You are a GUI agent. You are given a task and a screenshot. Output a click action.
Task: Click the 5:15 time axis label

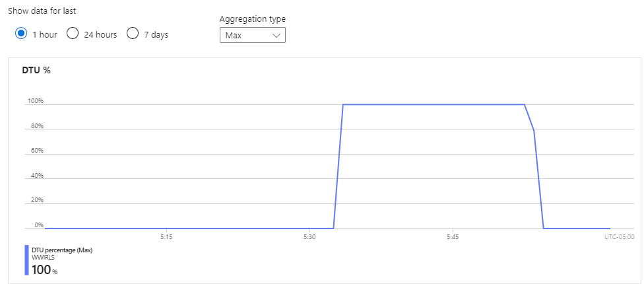pos(166,237)
